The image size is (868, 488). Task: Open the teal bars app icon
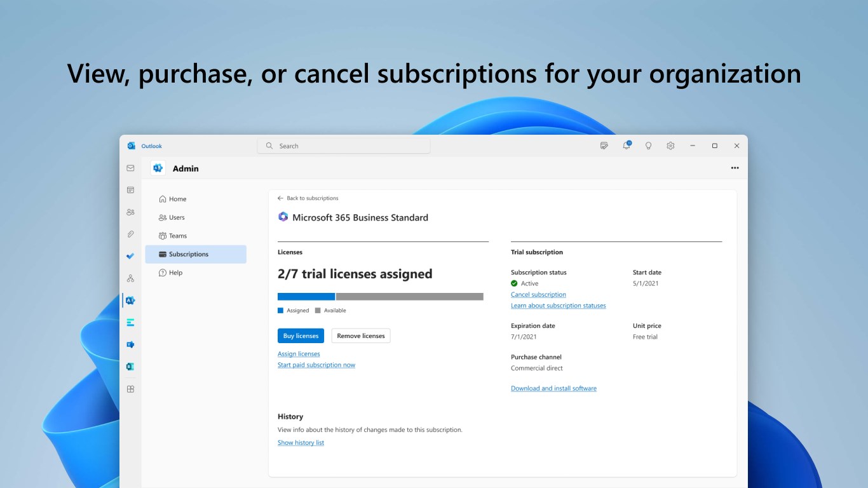130,322
